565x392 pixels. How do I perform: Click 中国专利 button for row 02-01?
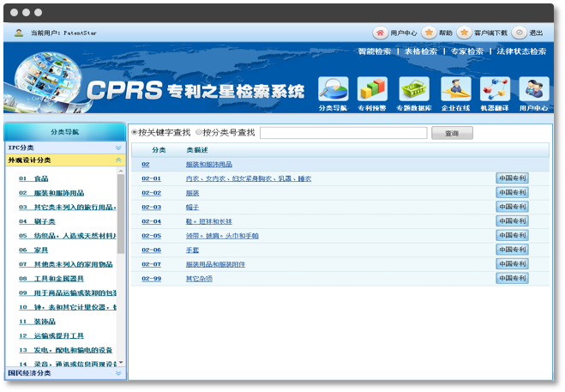click(x=512, y=178)
